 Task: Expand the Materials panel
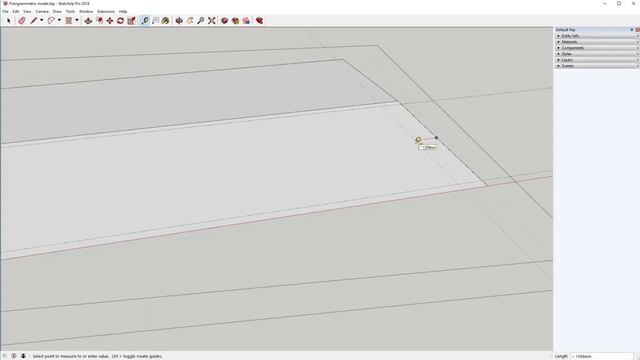point(559,42)
